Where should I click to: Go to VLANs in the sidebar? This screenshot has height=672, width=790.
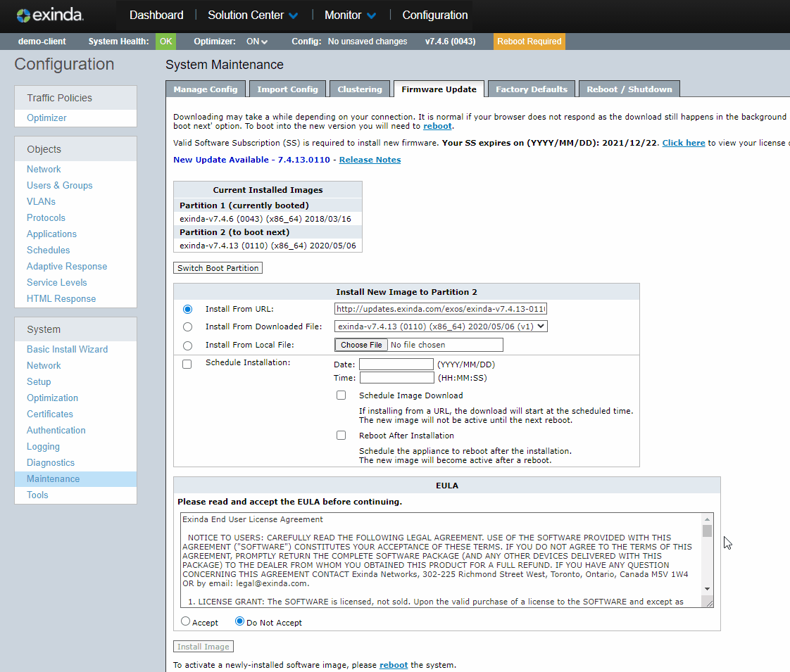coord(42,201)
